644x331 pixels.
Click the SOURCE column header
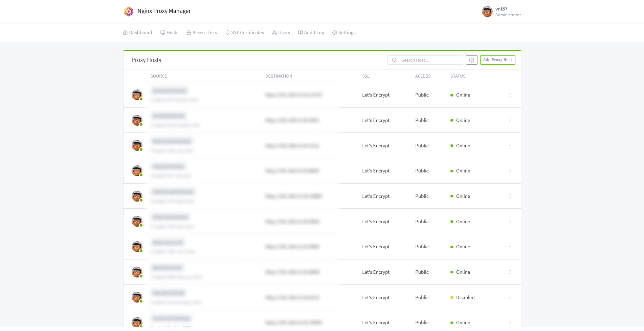[159, 76]
